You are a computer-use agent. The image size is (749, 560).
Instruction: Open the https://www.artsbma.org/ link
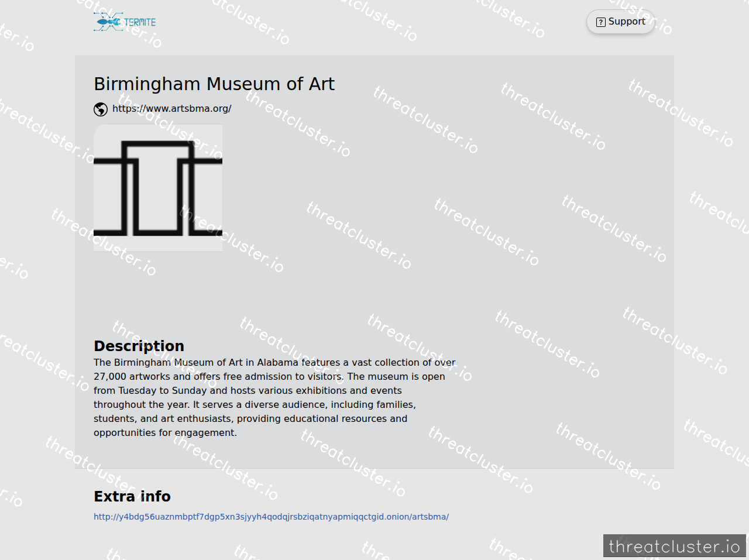[x=171, y=108]
